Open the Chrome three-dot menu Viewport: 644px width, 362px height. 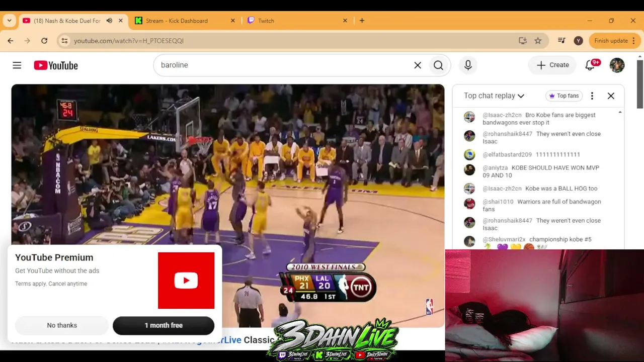point(634,41)
